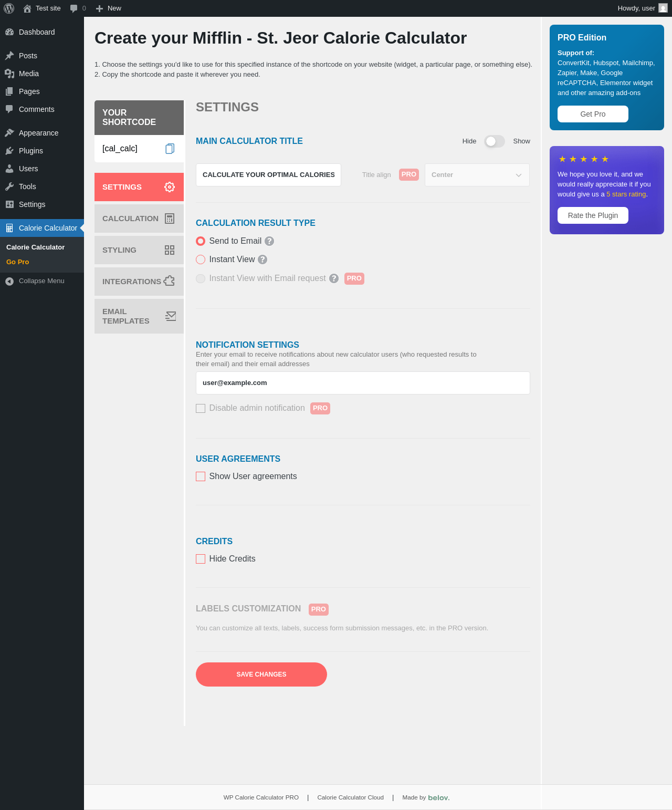Click the WordPress logo icon
Screen dimensions: 672x810
(9, 8)
